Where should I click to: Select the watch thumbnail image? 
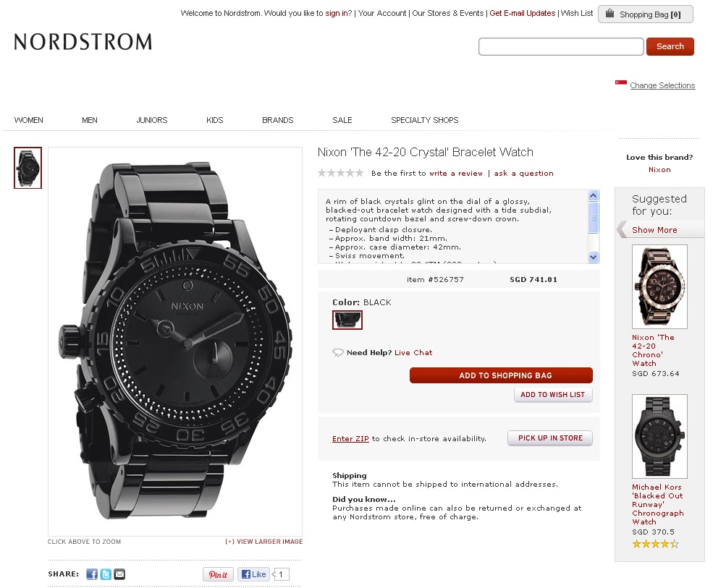(x=28, y=168)
